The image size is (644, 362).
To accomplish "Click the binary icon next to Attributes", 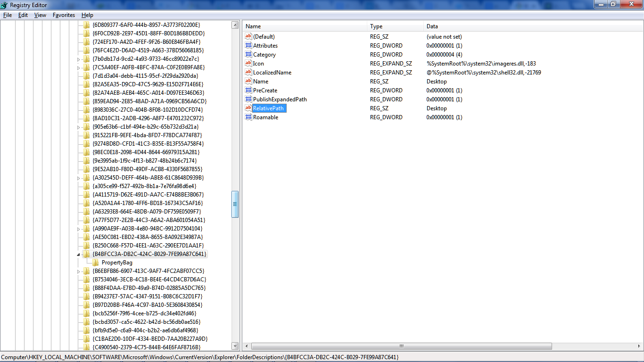I will tap(248, 46).
